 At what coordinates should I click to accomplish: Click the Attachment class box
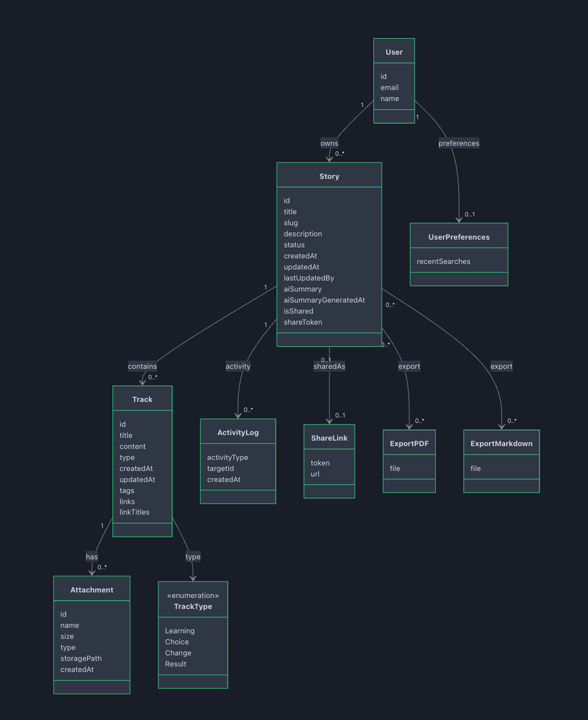(92, 590)
